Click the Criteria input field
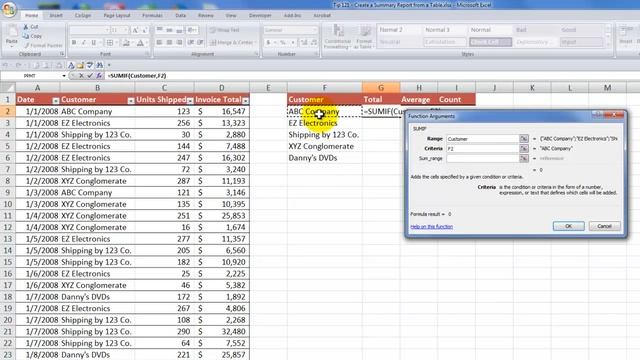640x360 pixels. tap(482, 149)
